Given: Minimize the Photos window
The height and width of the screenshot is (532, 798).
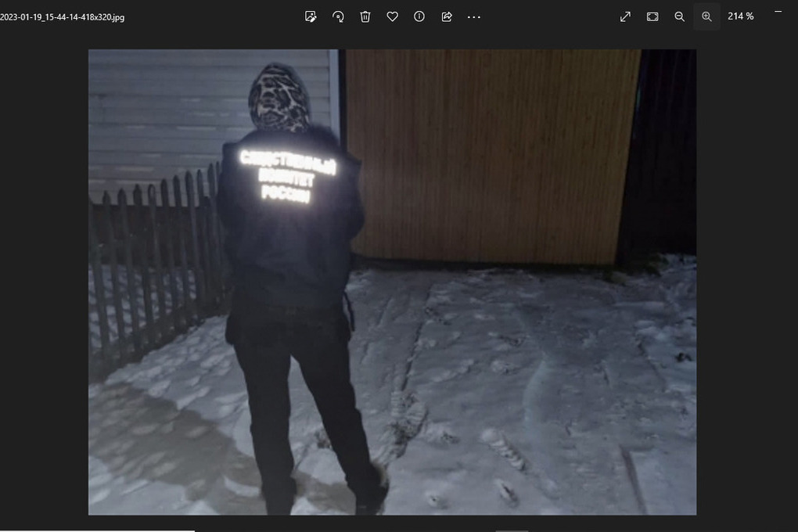Looking at the screenshot, I should point(778,11).
